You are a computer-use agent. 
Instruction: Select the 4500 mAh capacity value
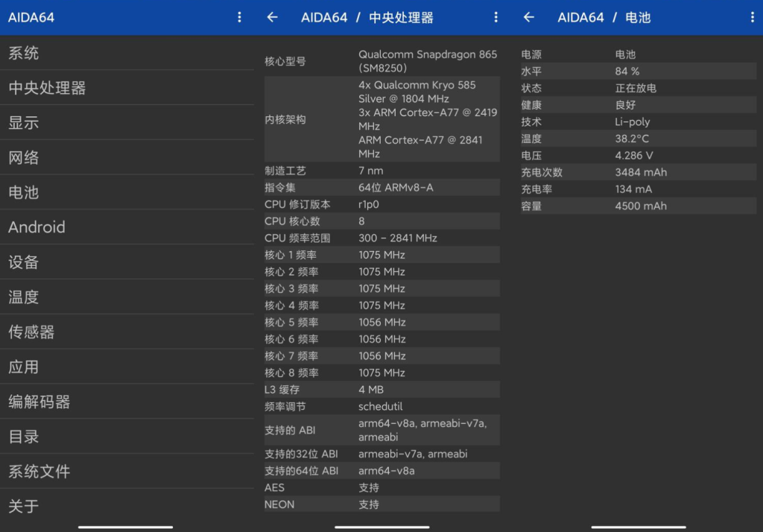pos(641,206)
